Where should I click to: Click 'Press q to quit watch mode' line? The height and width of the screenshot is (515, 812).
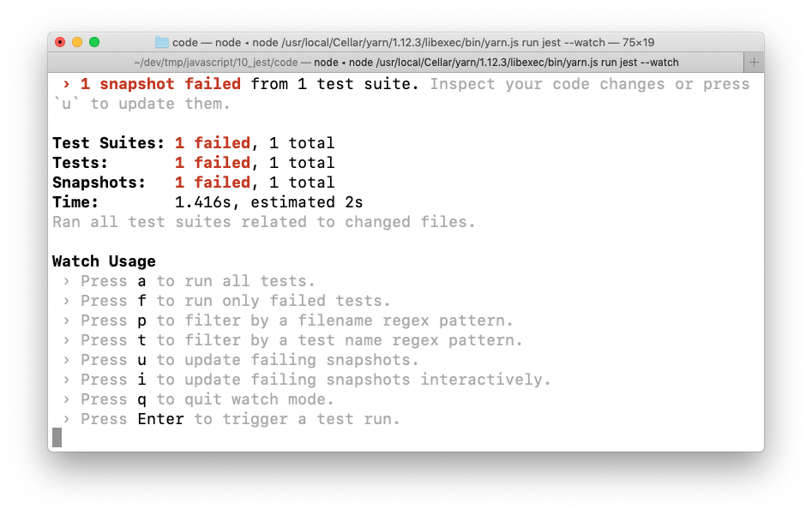[x=207, y=399]
